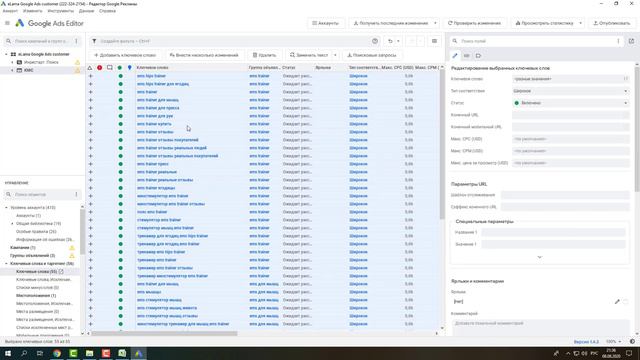Click the undo arrow button
This screenshot has width=640, height=360.
click(390, 41)
